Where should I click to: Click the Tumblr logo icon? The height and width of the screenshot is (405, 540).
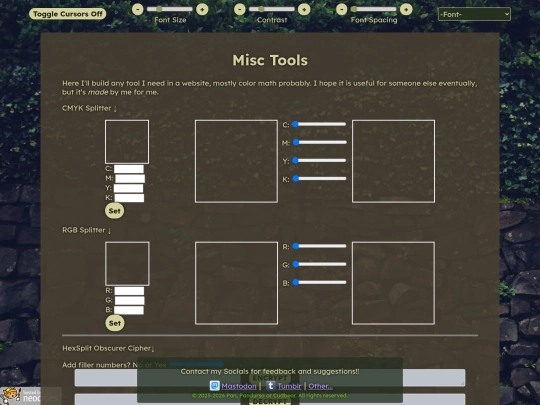271,385
